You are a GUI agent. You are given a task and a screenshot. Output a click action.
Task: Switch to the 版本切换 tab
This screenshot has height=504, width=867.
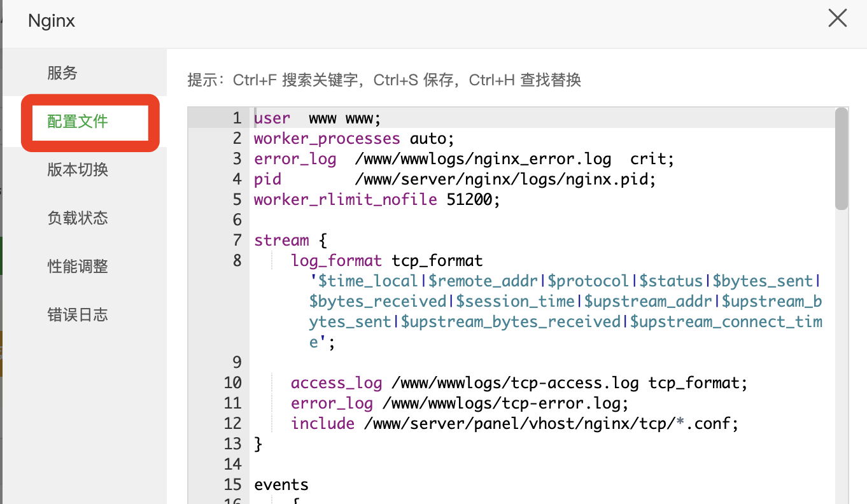[78, 170]
